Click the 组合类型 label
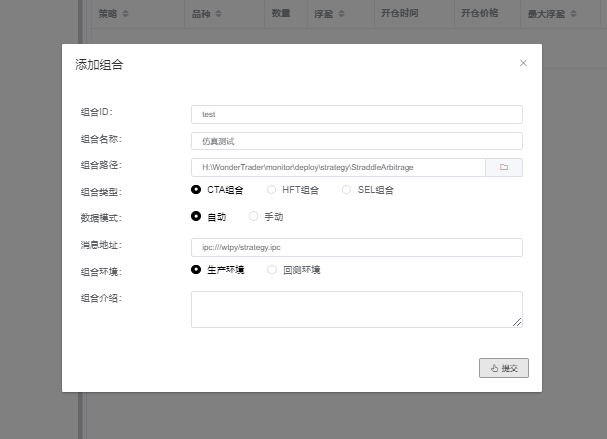Image resolution: width=607 pixels, height=439 pixels. click(101, 192)
